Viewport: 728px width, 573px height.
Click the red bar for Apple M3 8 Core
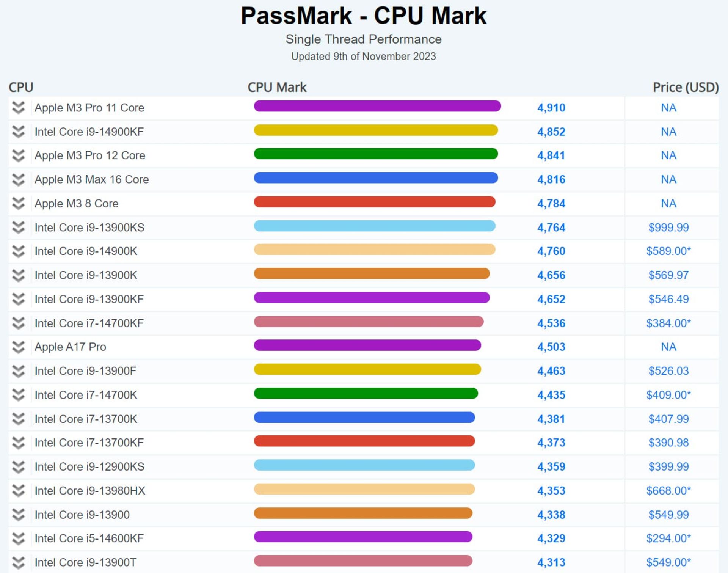[x=375, y=202]
